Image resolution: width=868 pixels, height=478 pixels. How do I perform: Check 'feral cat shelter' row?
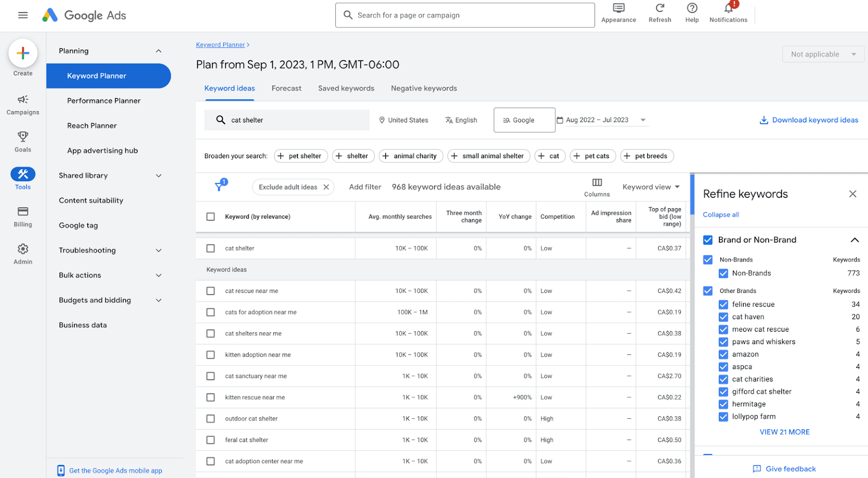coord(210,440)
